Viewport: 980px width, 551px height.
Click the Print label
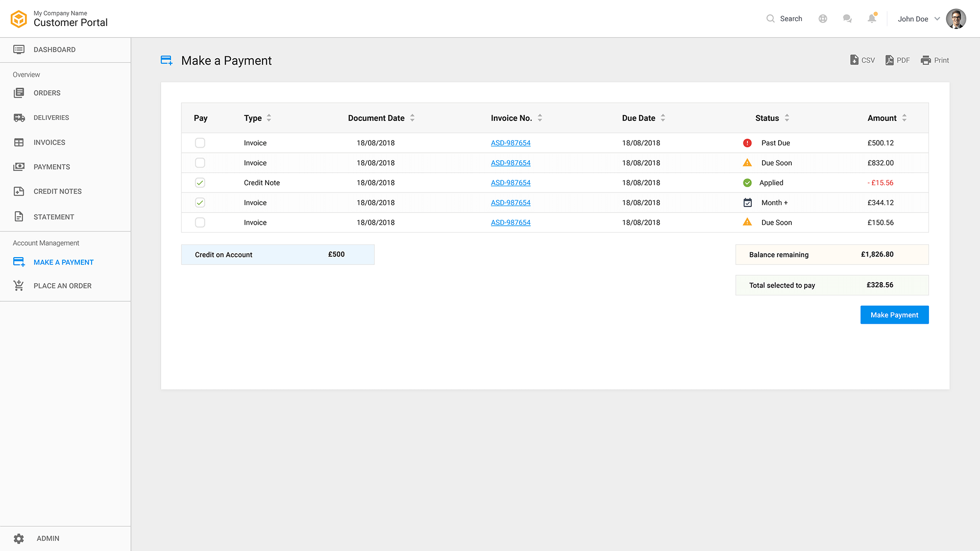[x=941, y=60]
